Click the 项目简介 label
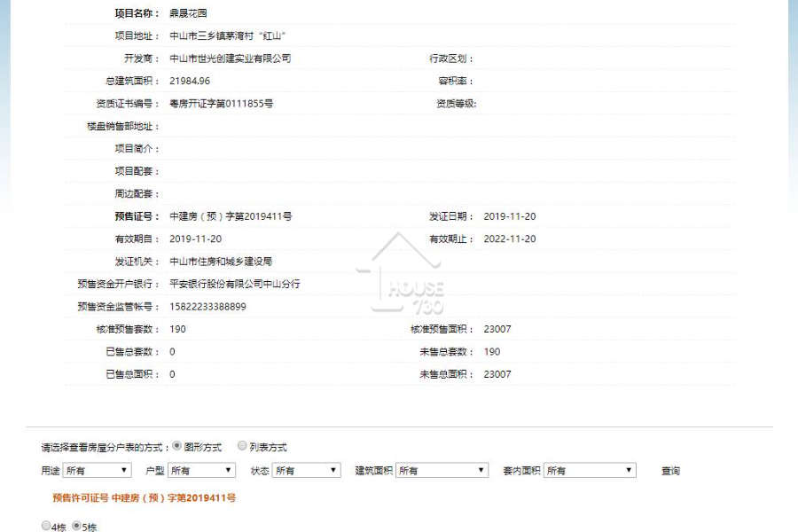Screen dimensions: 798x532 click(137, 149)
